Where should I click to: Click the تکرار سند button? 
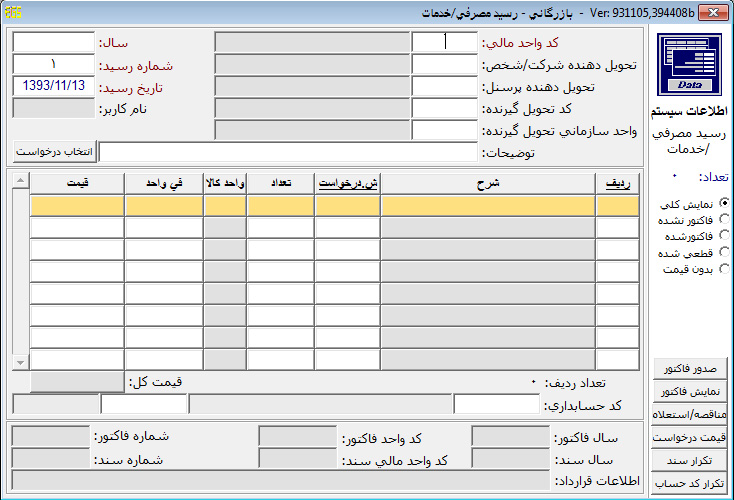click(x=690, y=460)
